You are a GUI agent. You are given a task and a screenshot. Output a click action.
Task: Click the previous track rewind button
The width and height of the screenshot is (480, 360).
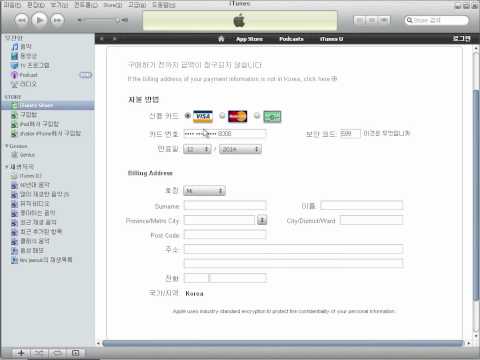(x=21, y=20)
